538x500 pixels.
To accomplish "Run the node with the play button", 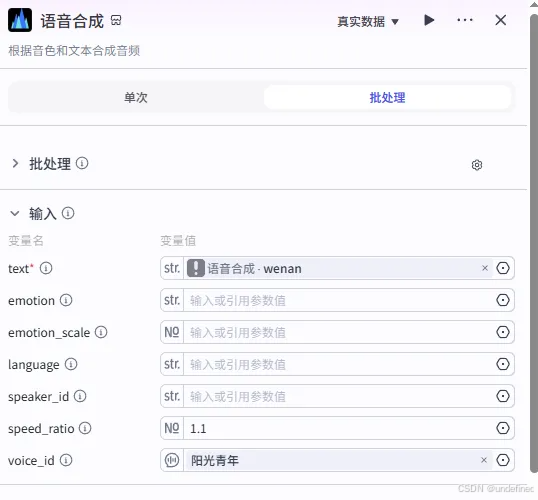I will click(x=429, y=20).
